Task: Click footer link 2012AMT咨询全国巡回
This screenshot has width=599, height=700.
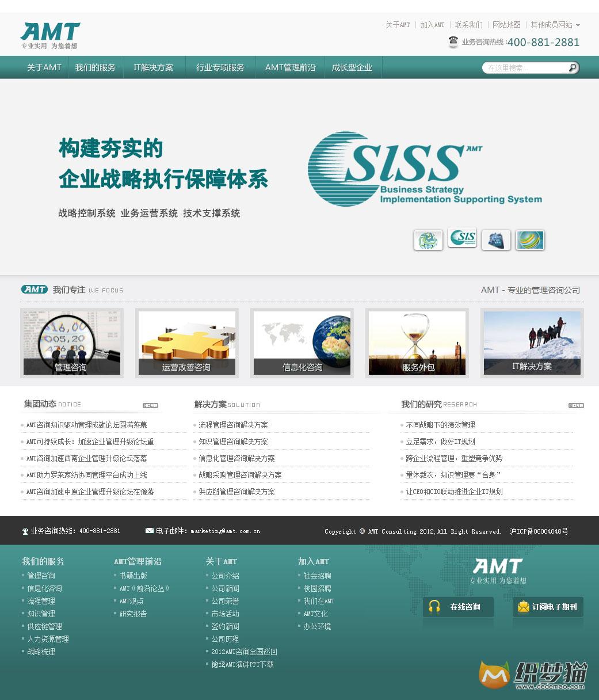Action: click(245, 652)
